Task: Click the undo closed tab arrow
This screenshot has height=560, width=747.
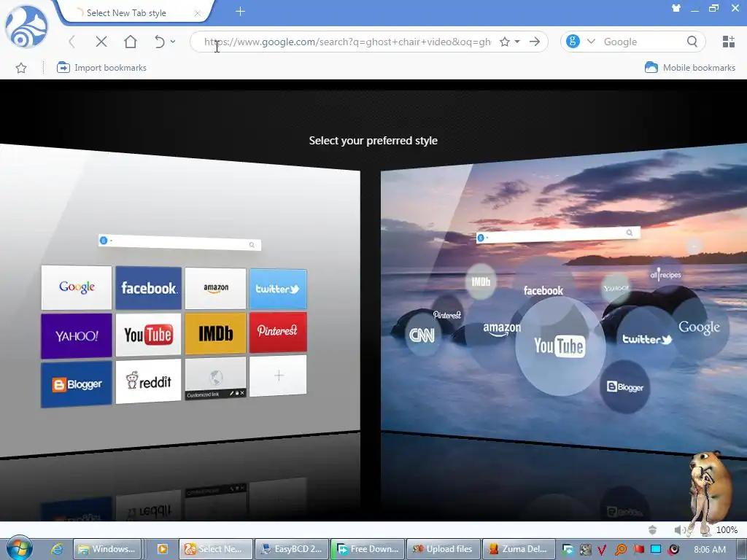Action: 159,42
